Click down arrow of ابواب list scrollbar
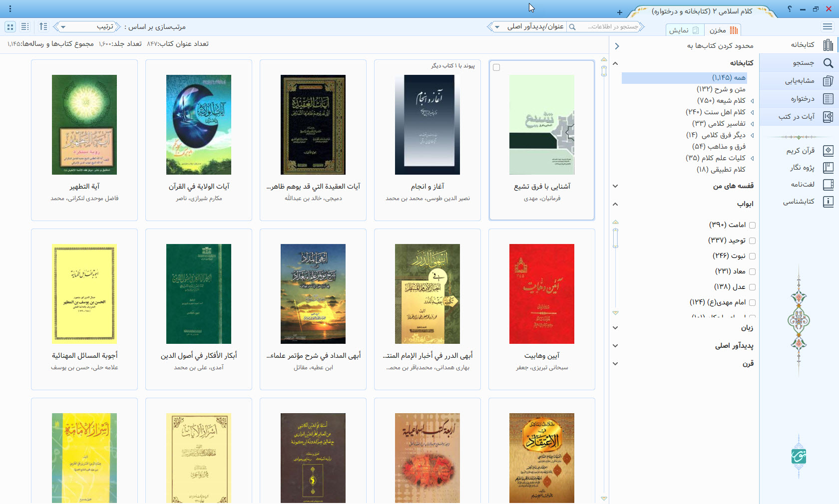This screenshot has width=839, height=504. pyautogui.click(x=615, y=313)
